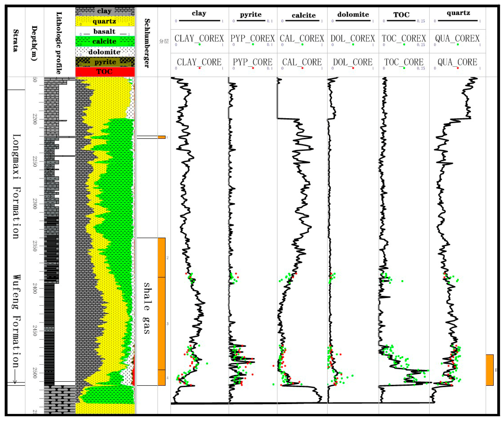Select the orange layer 3 interval bar
The height and width of the screenshot is (424, 504).
(161, 323)
